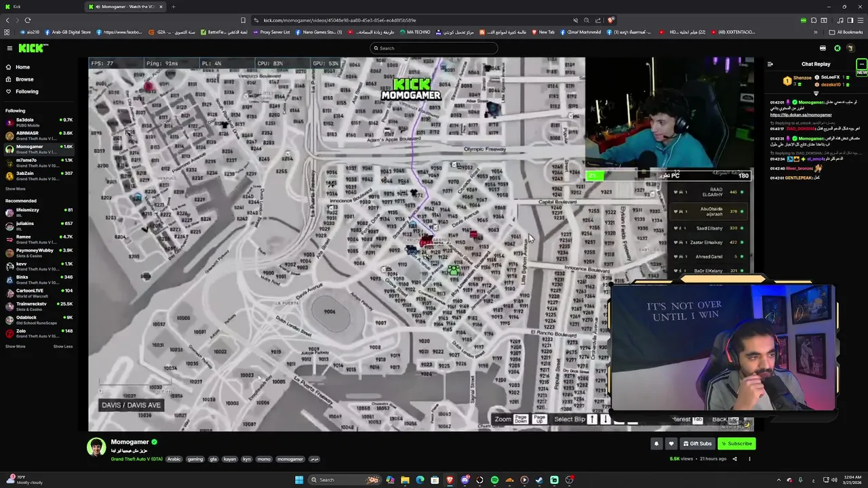Select the gaming tag

(x=195, y=459)
